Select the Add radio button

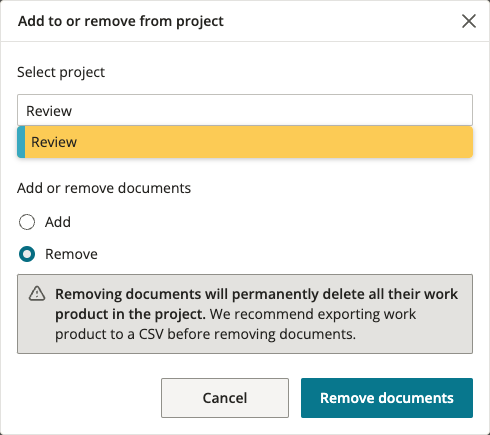pyautogui.click(x=27, y=222)
